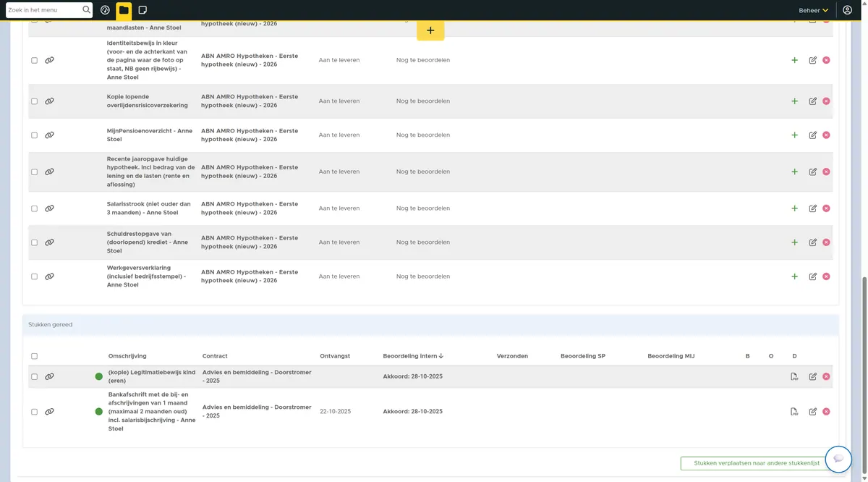868x482 pixels.
Task: Click the Ontvangst column header
Action: (335, 356)
